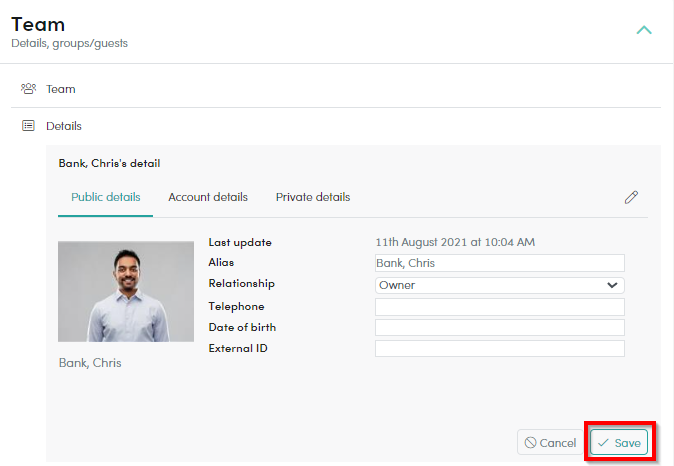
Task: Click the External ID field
Action: point(499,349)
